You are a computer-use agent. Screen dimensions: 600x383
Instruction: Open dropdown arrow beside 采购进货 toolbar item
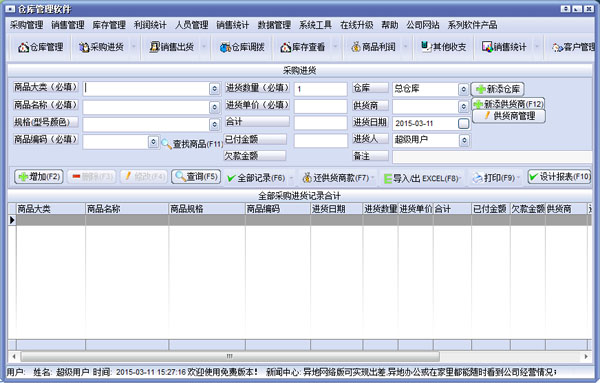pyautogui.click(x=134, y=47)
